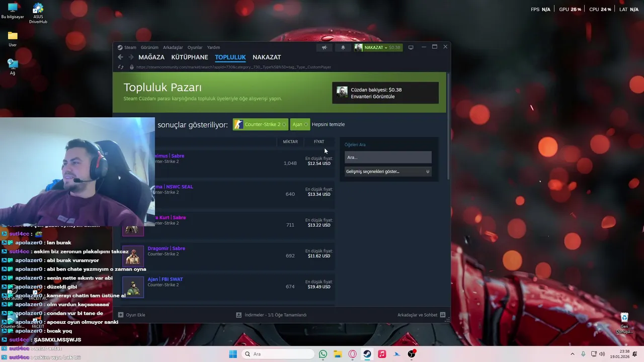The width and height of the screenshot is (644, 362).
Task: Click the $11.62 USD price
Action: click(x=319, y=256)
